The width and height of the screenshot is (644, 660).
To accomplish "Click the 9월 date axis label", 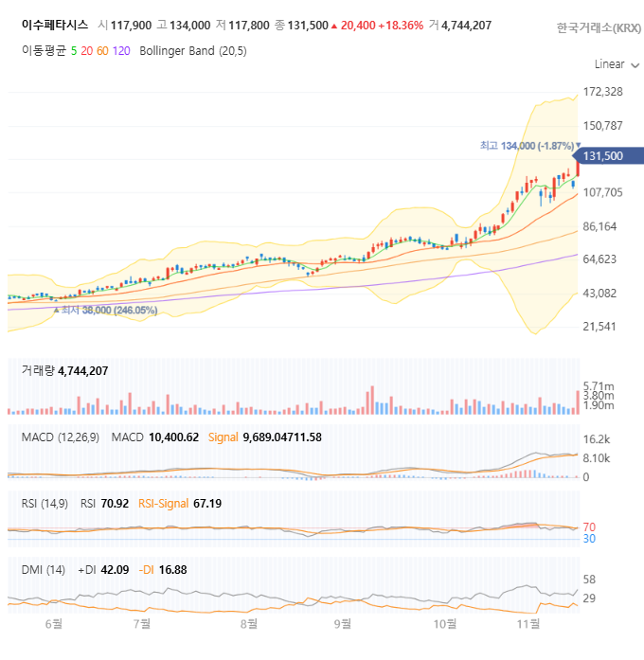I will [x=342, y=624].
